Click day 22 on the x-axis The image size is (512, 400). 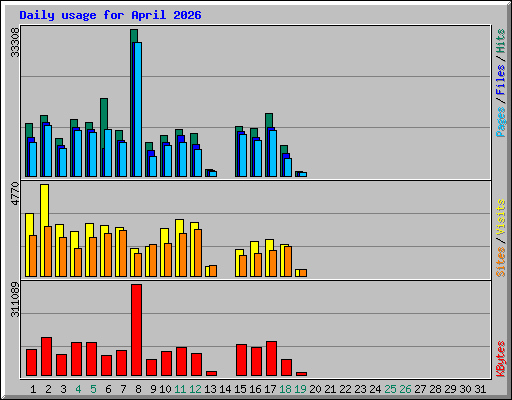click(345, 389)
